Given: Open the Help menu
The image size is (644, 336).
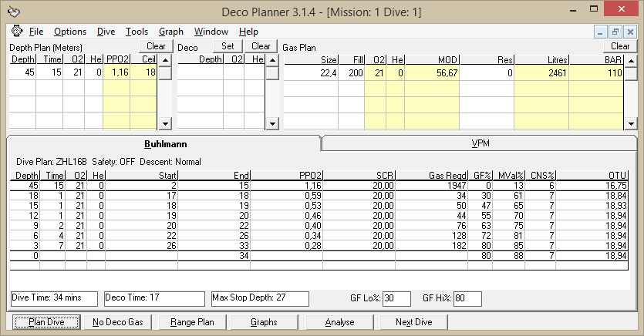Looking at the screenshot, I should tap(248, 32).
